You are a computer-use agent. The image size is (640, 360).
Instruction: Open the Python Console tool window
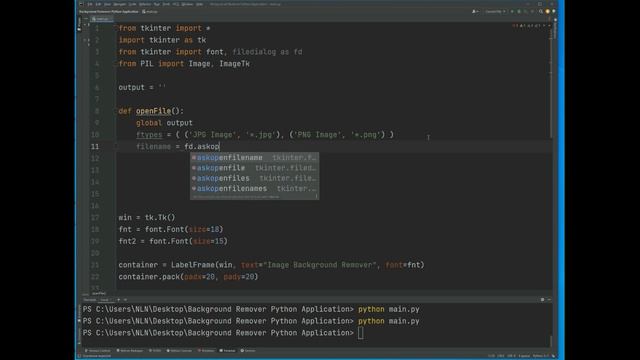(180, 351)
